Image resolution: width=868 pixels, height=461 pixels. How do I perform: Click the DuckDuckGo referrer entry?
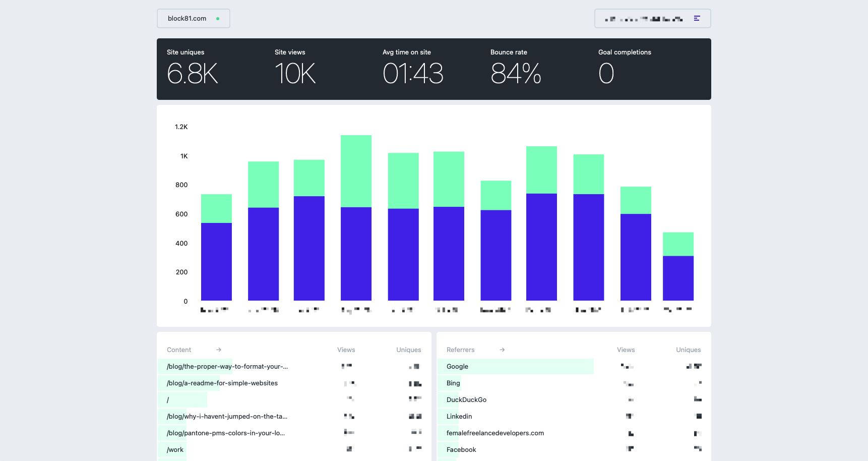(466, 400)
